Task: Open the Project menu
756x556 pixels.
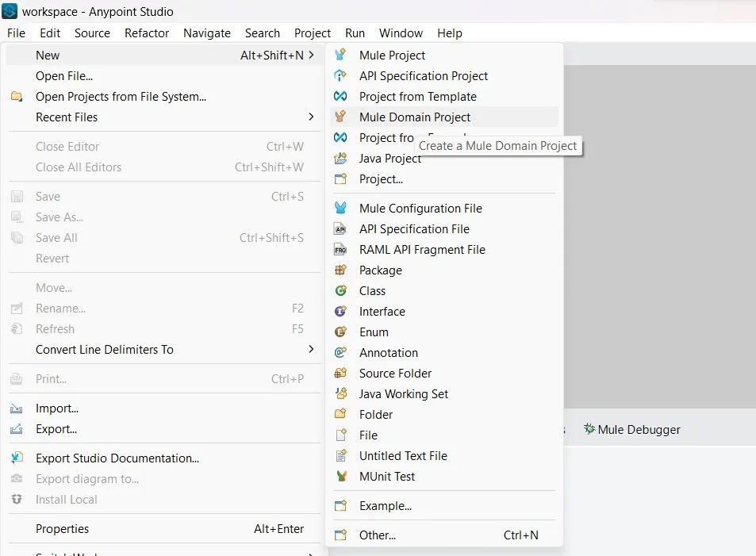Action: pos(313,33)
